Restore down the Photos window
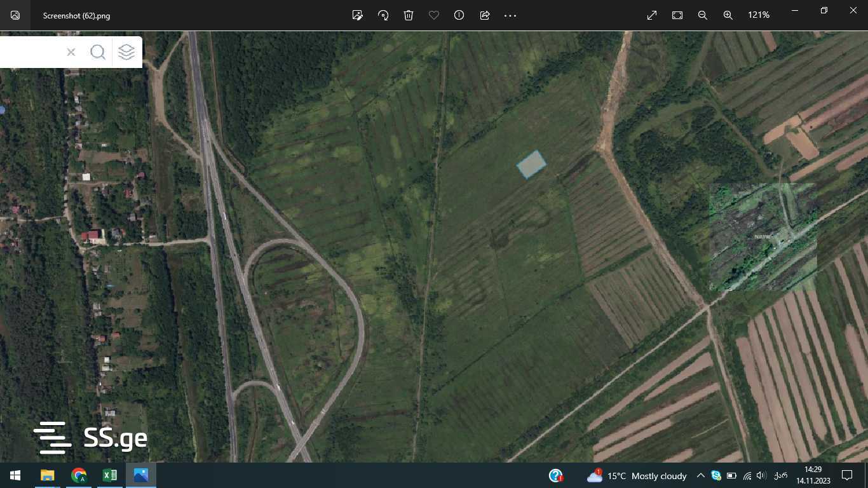 click(x=824, y=11)
